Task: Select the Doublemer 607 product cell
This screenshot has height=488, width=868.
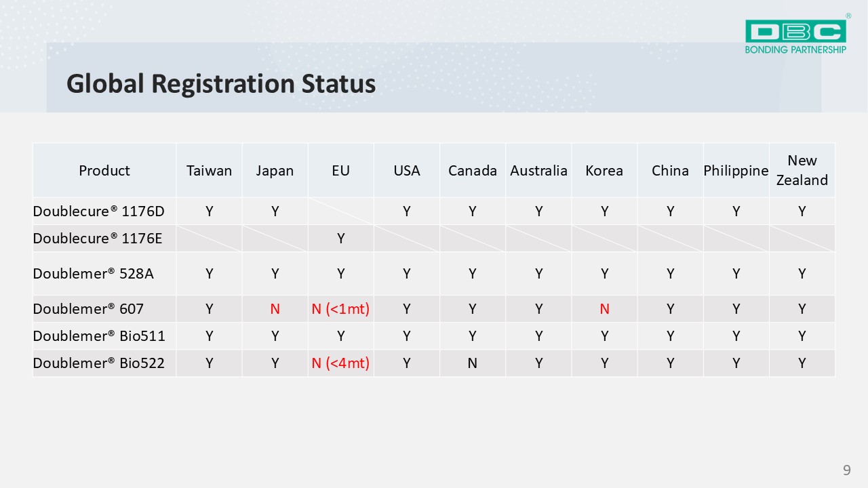Action: pos(104,309)
